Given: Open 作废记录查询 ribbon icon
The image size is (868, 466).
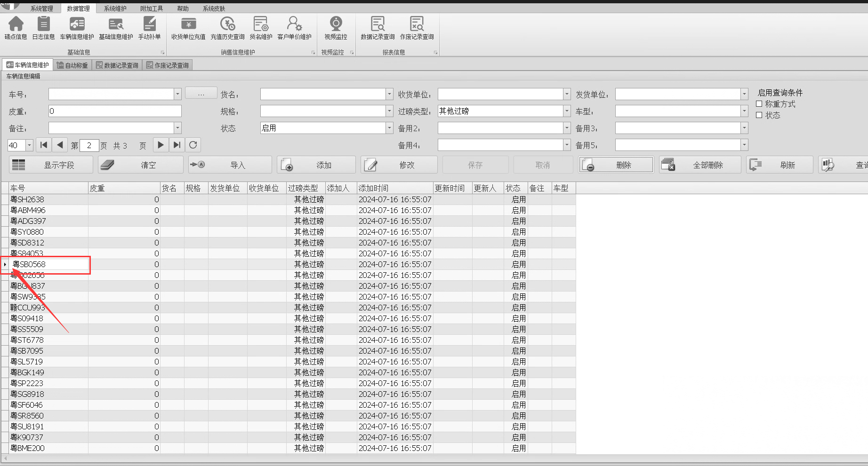Looking at the screenshot, I should click(417, 28).
